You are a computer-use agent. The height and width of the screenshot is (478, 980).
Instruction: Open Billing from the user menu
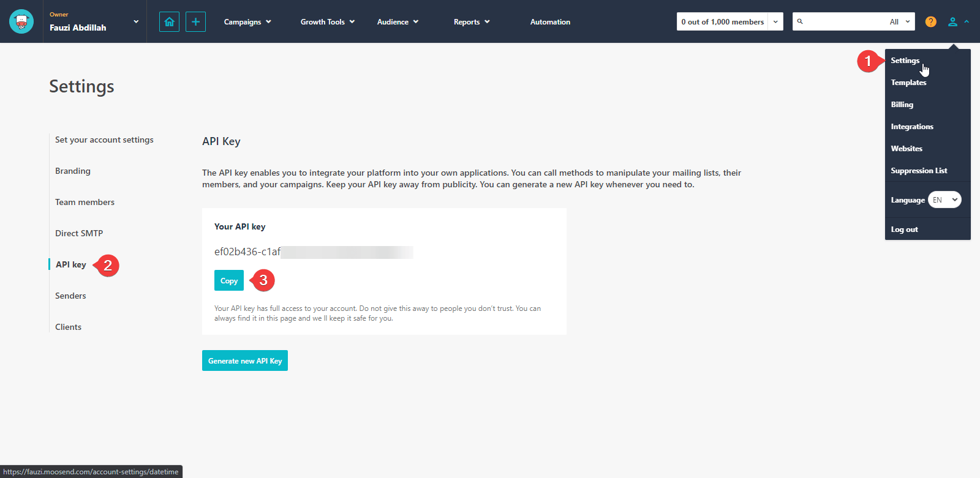click(902, 105)
